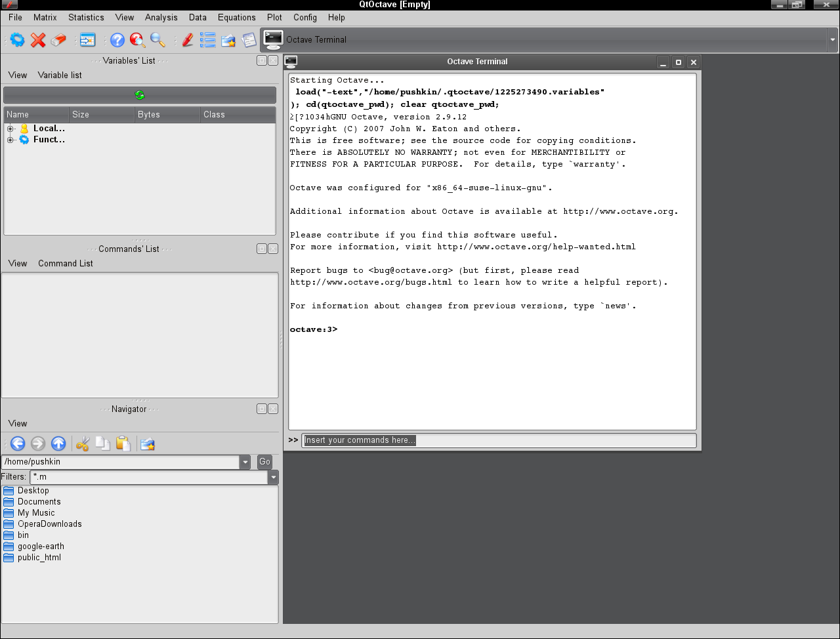Click the Name column header

(x=36, y=114)
